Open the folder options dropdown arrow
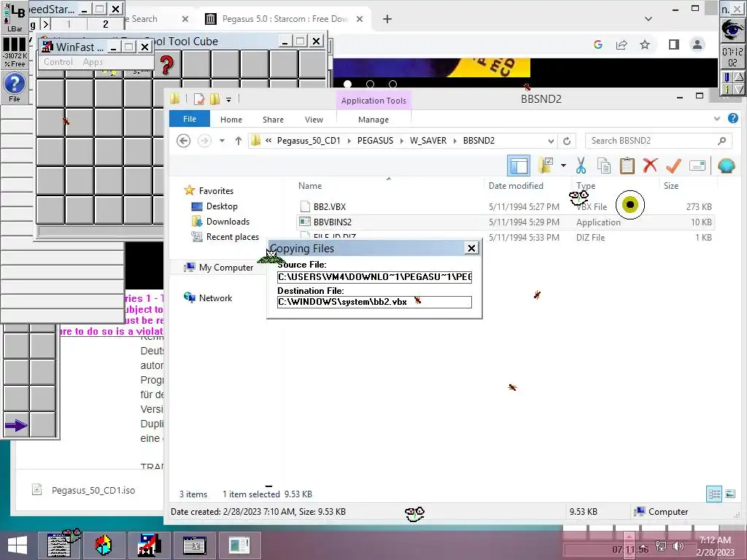The image size is (747, 560). [x=563, y=166]
